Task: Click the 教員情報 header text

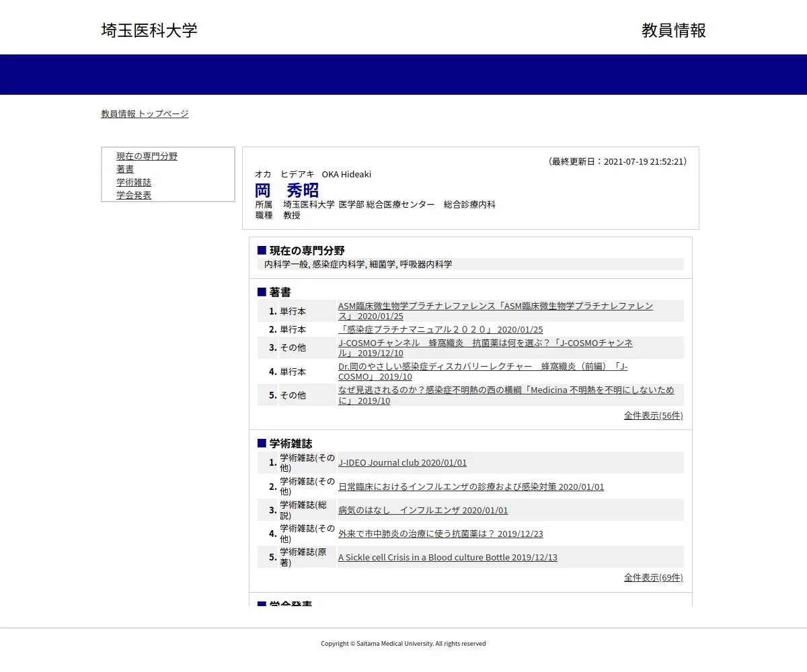Action: 674,30
